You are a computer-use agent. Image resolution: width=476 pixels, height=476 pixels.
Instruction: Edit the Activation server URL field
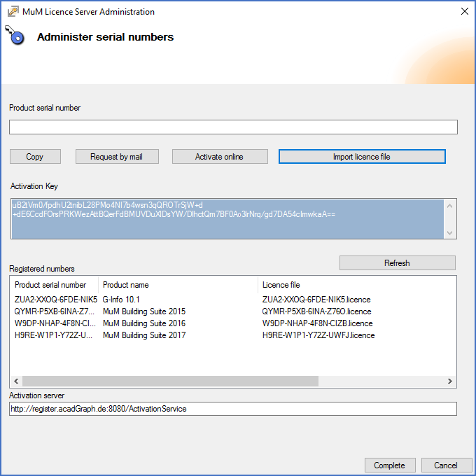coord(233,409)
